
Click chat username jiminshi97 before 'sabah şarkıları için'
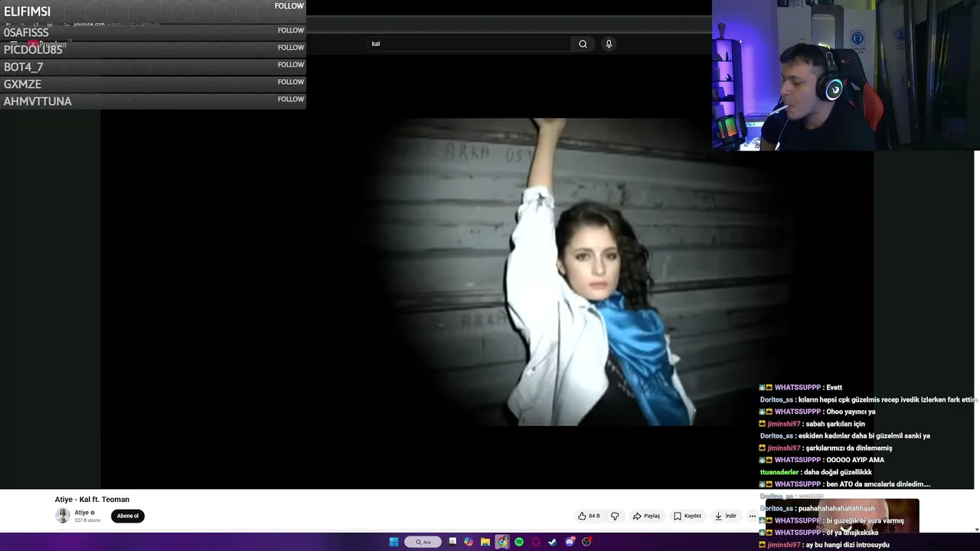tap(783, 424)
